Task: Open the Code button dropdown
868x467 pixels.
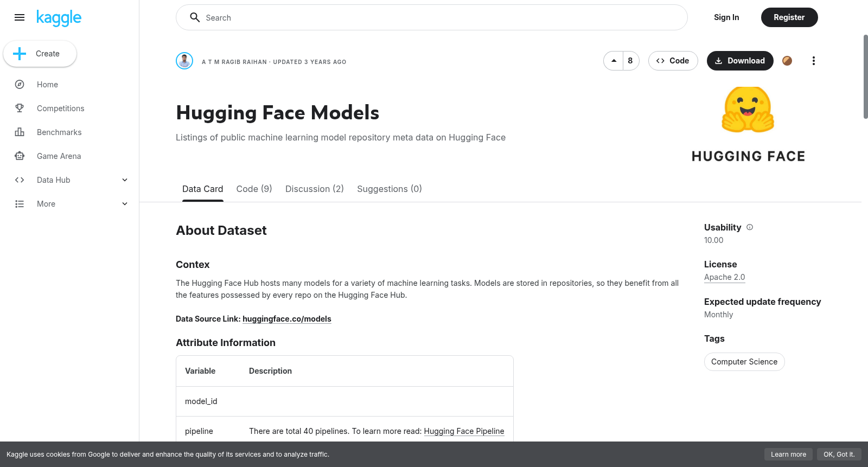Action: [673, 61]
